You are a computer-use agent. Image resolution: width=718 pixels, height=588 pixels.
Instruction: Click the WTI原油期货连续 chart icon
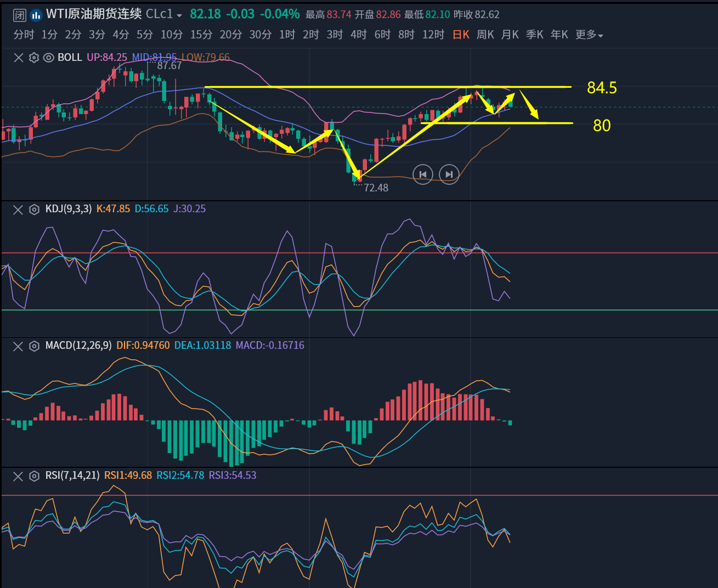tap(36, 15)
